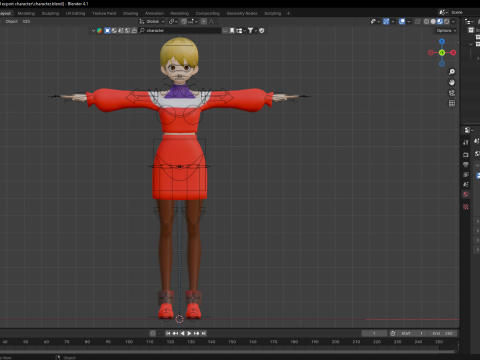Toggle proportional editing
480x360 pixels.
pyautogui.click(x=204, y=21)
